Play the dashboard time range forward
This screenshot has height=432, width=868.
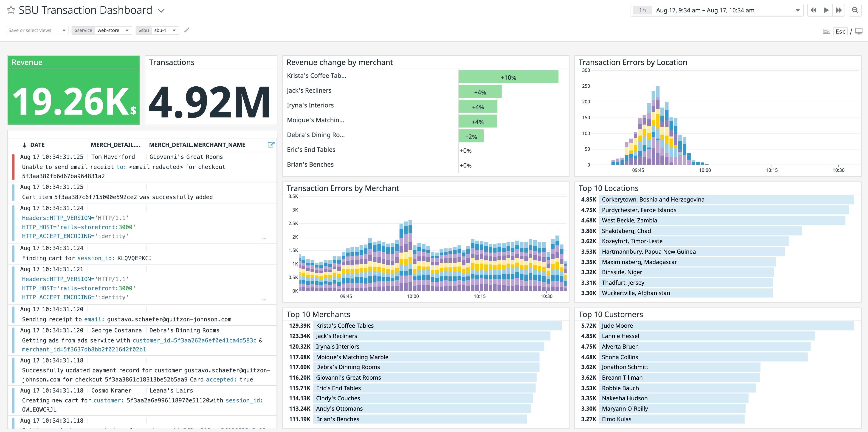tap(826, 10)
